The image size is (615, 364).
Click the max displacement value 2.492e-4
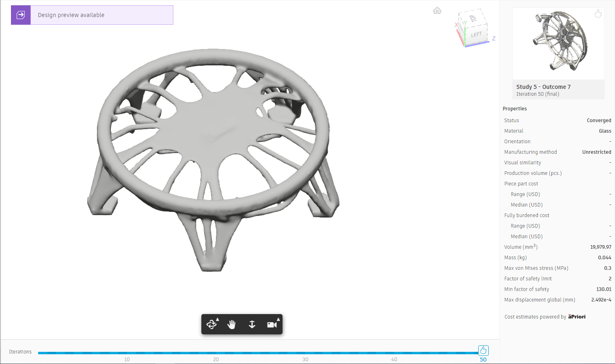601,300
